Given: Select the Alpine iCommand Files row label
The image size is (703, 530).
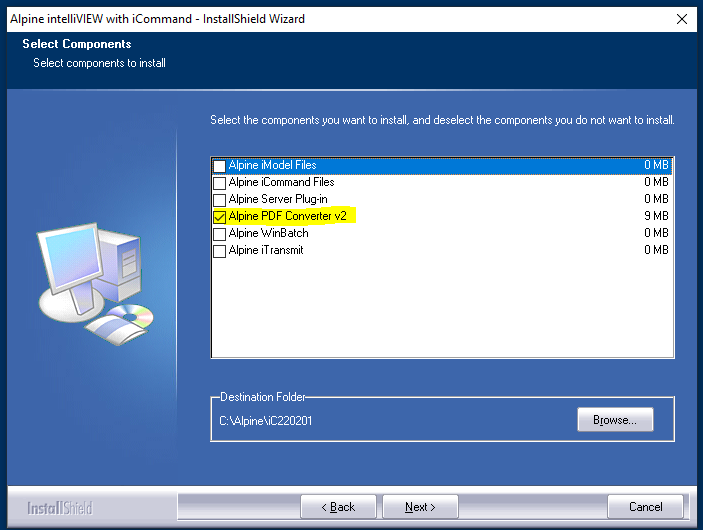Looking at the screenshot, I should click(282, 182).
